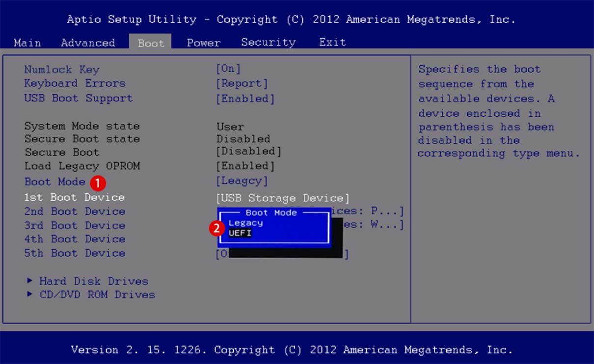Viewport: 594px width, 364px height.
Task: Switch to the Exit tab
Action: click(x=333, y=43)
